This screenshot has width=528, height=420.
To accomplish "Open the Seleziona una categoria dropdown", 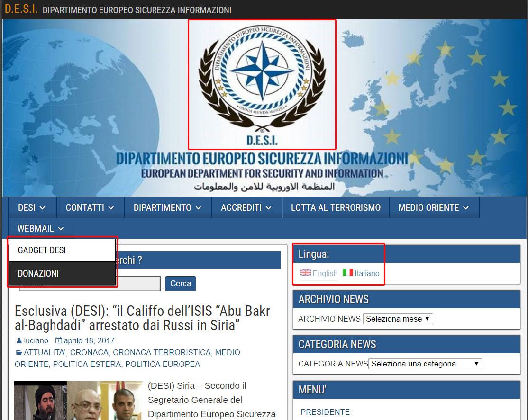I will coord(425,364).
